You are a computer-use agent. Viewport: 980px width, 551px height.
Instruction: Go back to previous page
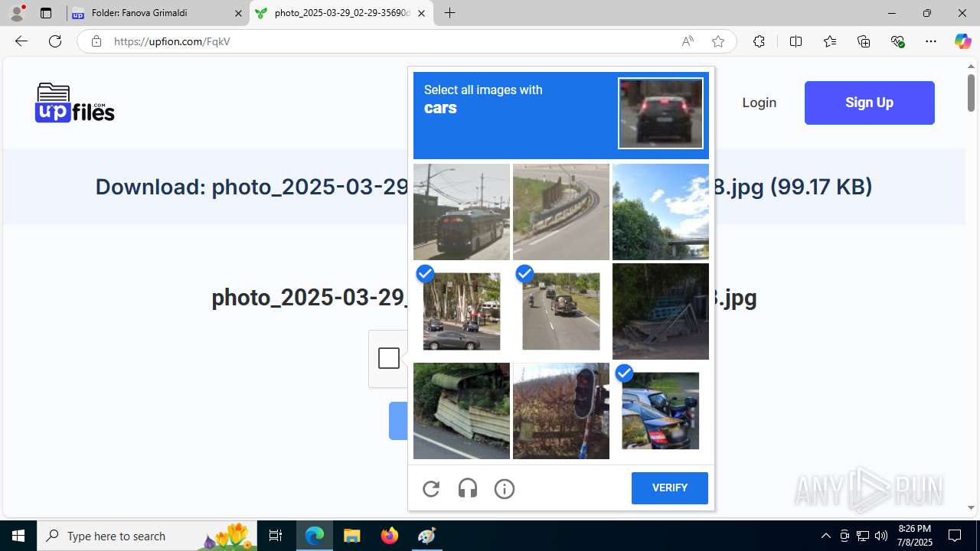click(21, 41)
